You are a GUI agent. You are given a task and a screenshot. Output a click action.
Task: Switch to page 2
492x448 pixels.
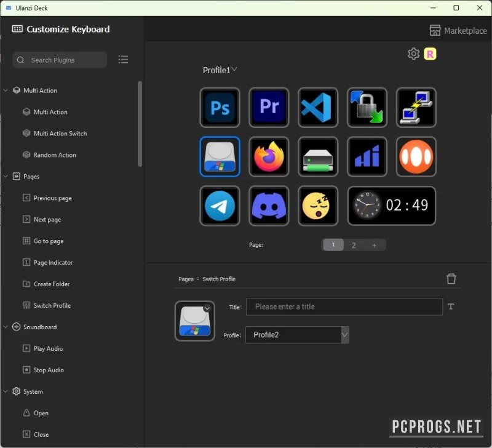[x=354, y=245]
